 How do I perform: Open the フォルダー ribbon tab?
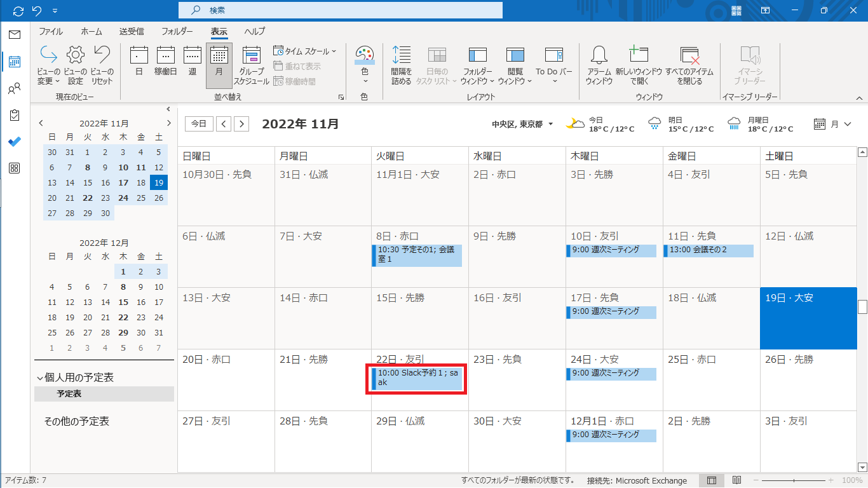pos(177,31)
